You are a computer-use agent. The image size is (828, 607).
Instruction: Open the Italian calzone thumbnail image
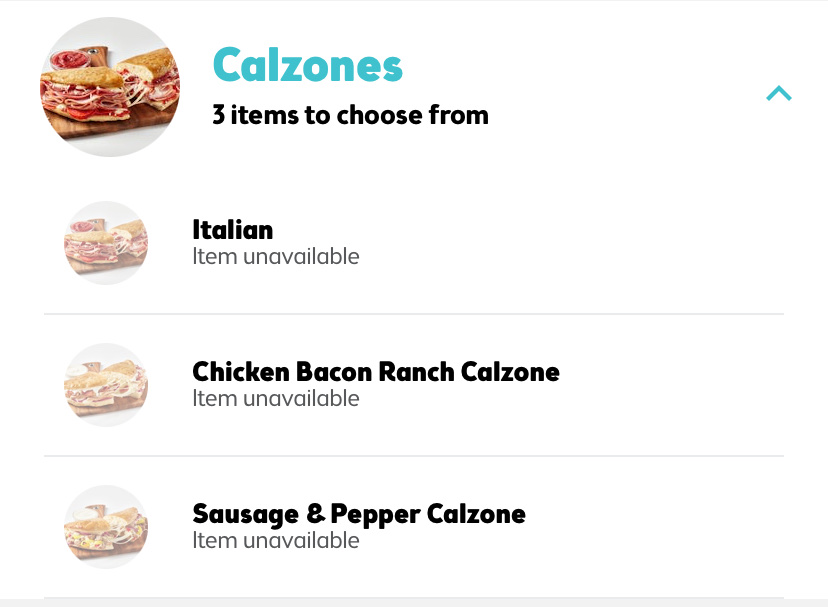click(x=106, y=243)
